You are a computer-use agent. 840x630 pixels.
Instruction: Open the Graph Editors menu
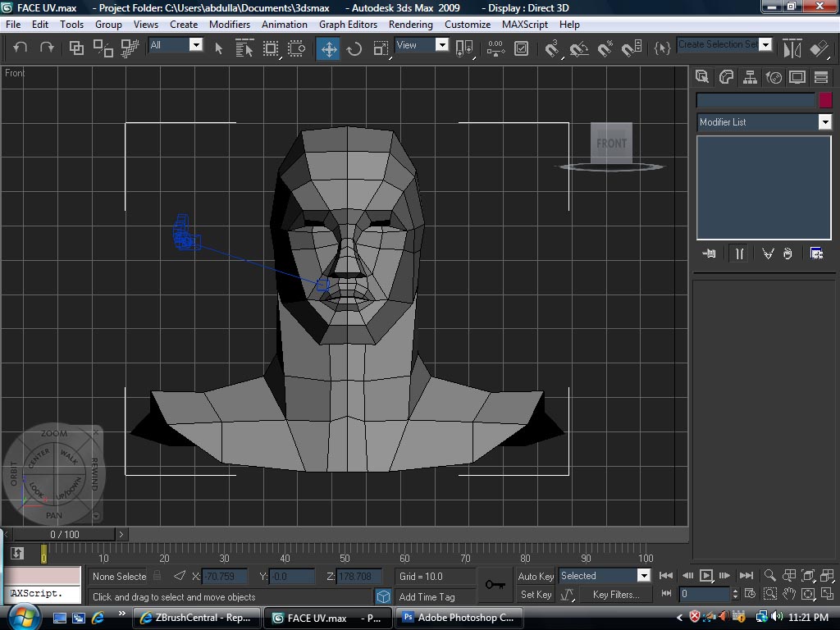348,25
